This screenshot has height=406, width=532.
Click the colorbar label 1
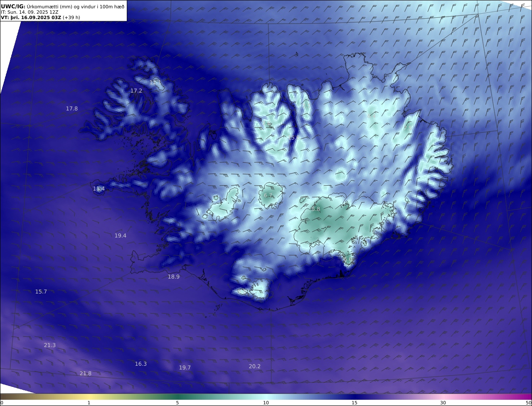[x=89, y=403]
